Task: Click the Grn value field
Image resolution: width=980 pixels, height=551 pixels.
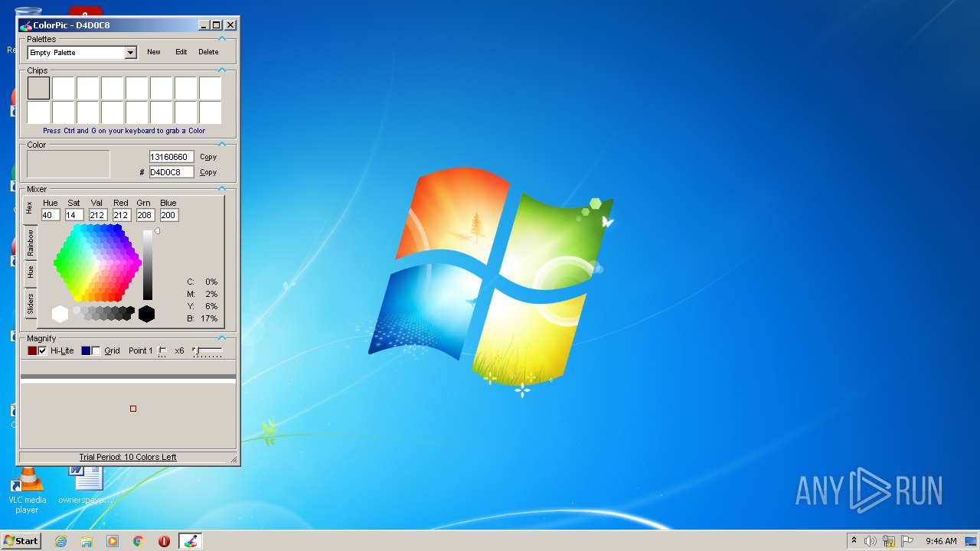Action: tap(145, 215)
